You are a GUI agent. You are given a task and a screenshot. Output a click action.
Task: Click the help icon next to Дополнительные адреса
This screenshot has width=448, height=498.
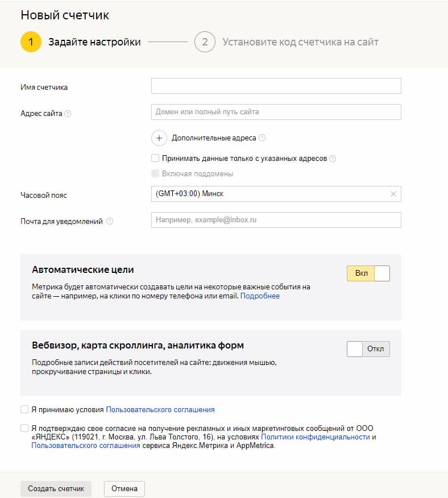[x=262, y=138]
